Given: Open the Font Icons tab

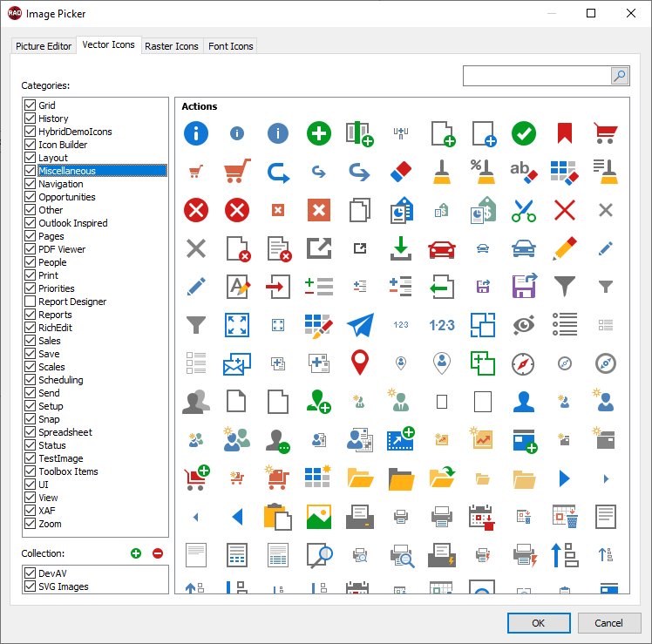Looking at the screenshot, I should click(230, 46).
